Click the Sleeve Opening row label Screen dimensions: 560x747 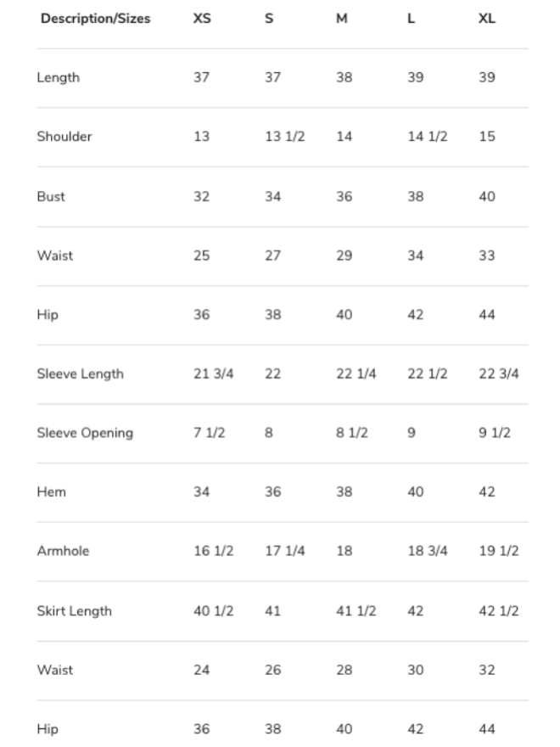pyautogui.click(x=85, y=433)
